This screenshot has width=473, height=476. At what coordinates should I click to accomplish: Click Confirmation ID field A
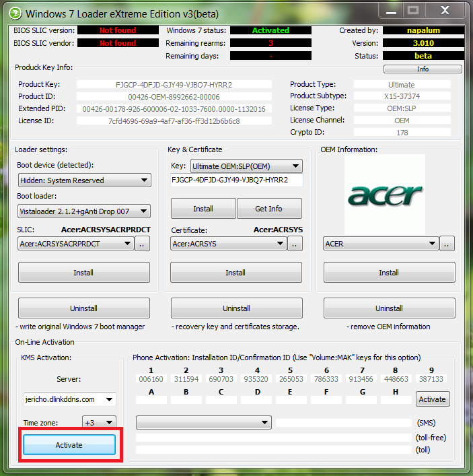[151, 400]
